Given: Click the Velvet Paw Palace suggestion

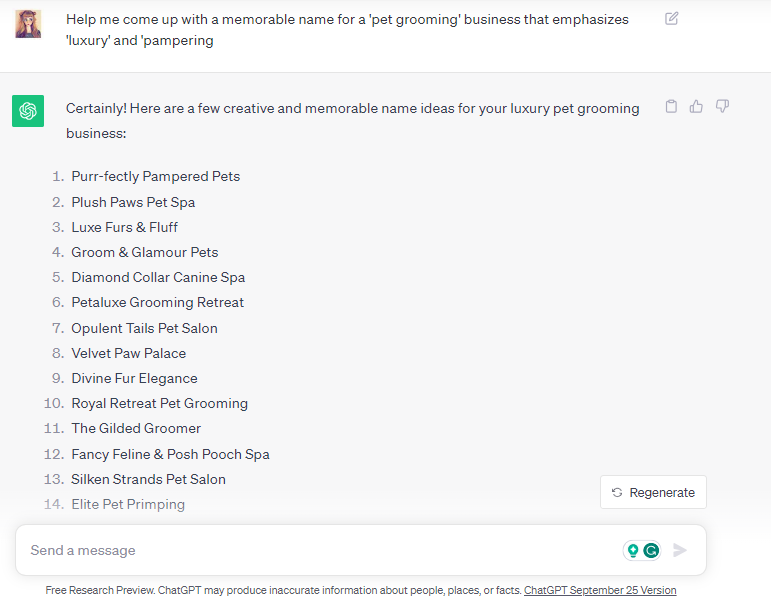Looking at the screenshot, I should (x=128, y=353).
